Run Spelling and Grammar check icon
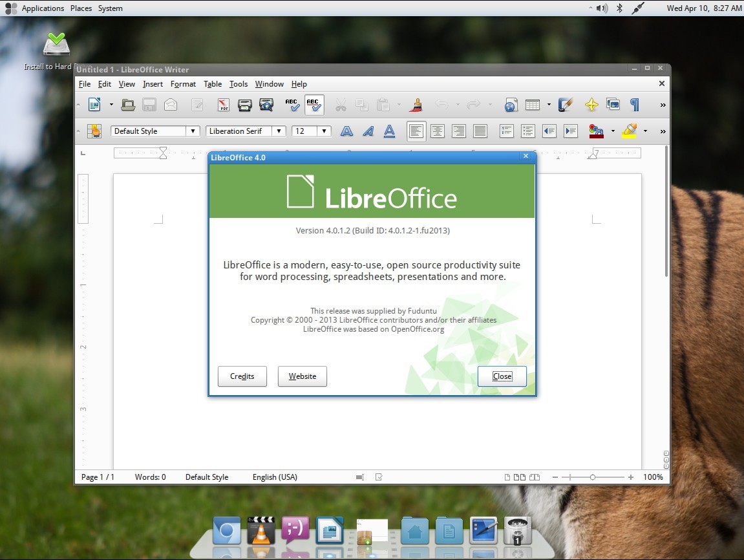 292,104
